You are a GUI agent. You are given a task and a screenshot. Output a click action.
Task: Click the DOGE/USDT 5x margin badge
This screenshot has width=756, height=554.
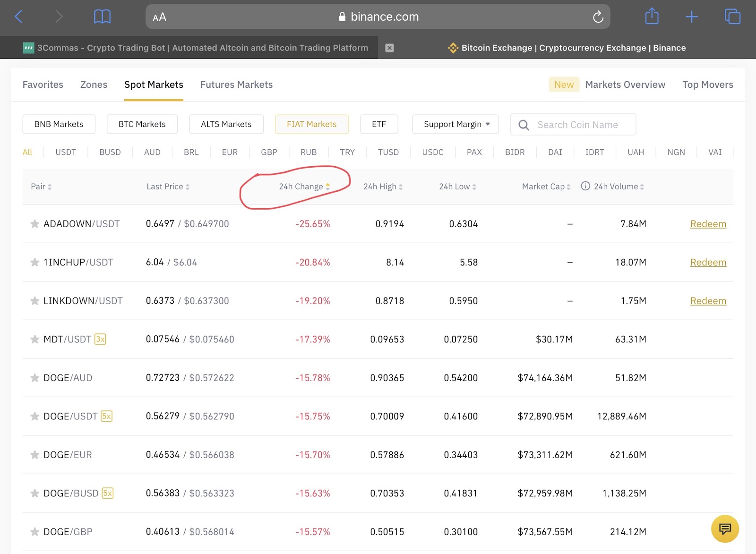106,416
